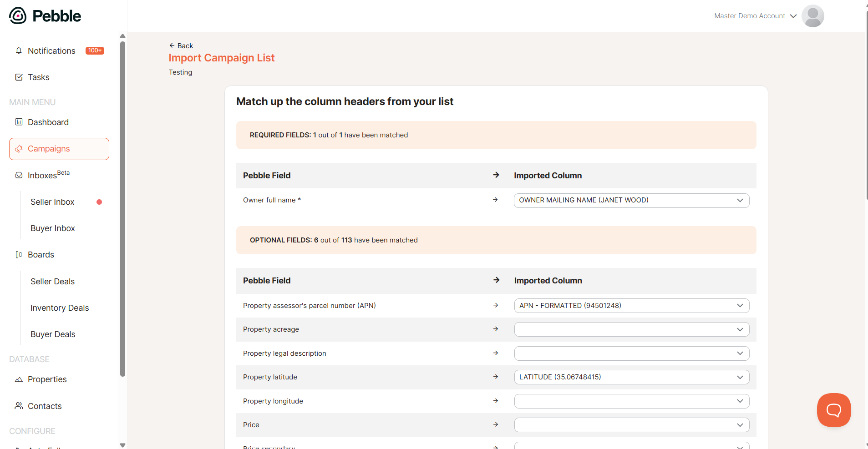Open Seller Inbox
This screenshot has width=868, height=449.
(x=52, y=202)
